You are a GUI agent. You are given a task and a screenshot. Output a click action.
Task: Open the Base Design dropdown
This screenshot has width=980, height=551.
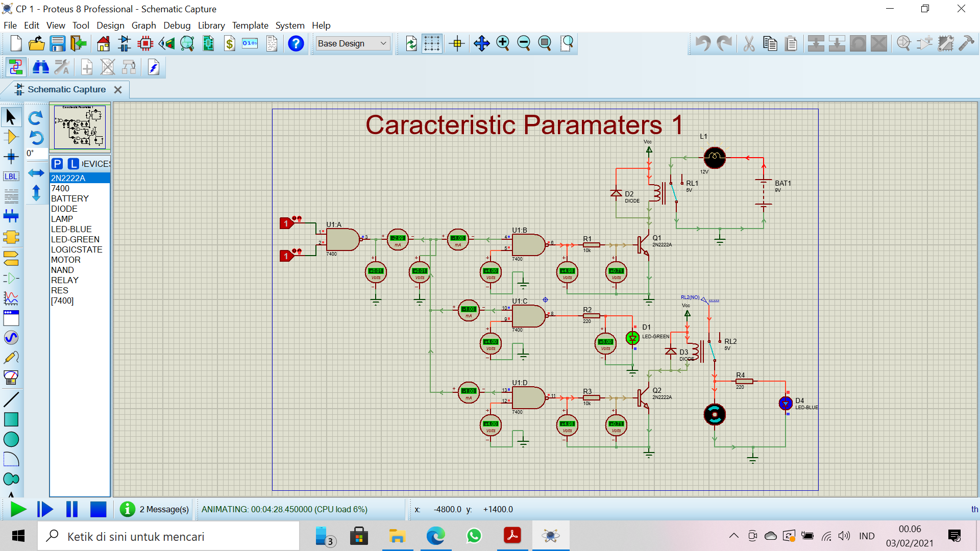pyautogui.click(x=352, y=43)
